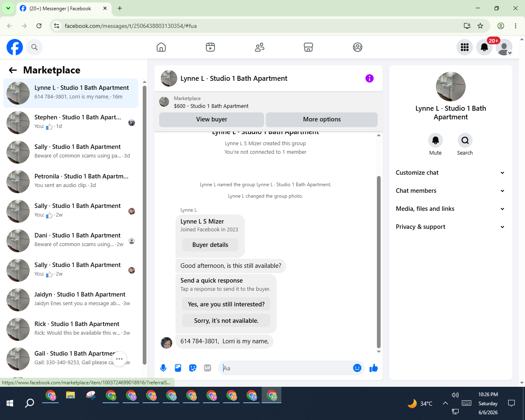Record a voice clip with the microphone

[x=163, y=368]
